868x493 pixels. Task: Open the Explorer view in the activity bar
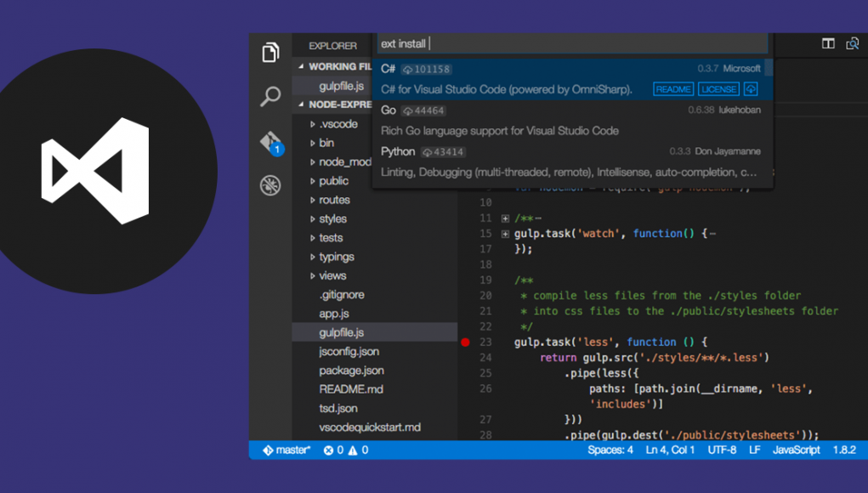(270, 53)
